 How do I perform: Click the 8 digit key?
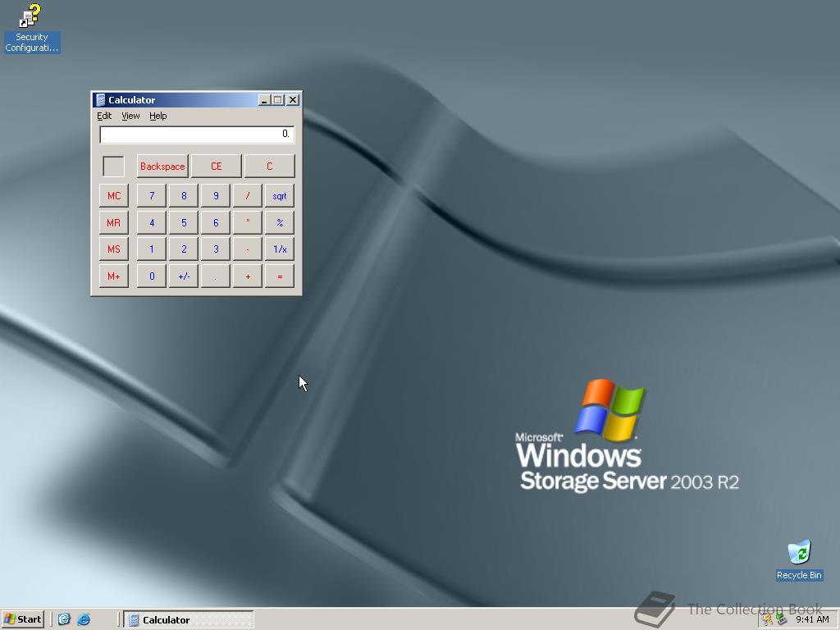coord(184,195)
